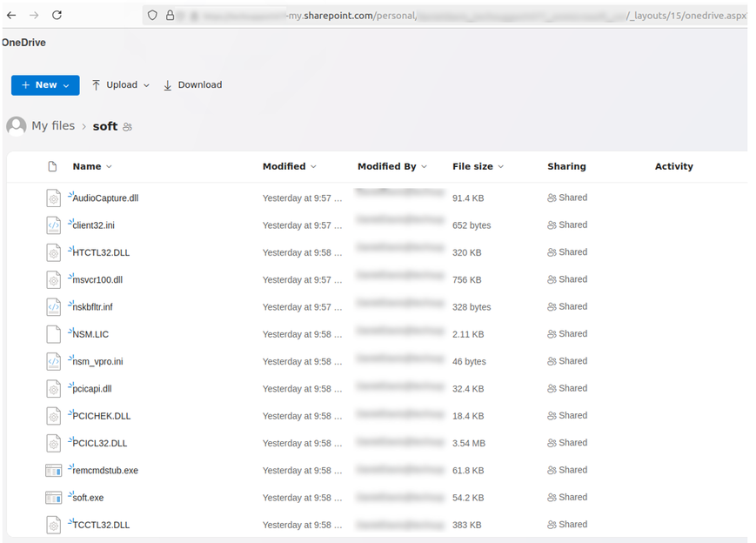Click Shared status for PCICL32.DLL

coord(567,443)
